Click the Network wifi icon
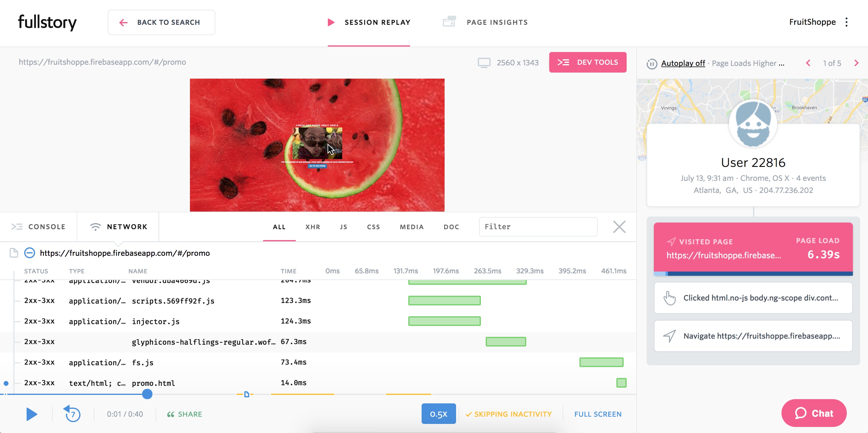Image resolution: width=868 pixels, height=433 pixels. coord(96,227)
